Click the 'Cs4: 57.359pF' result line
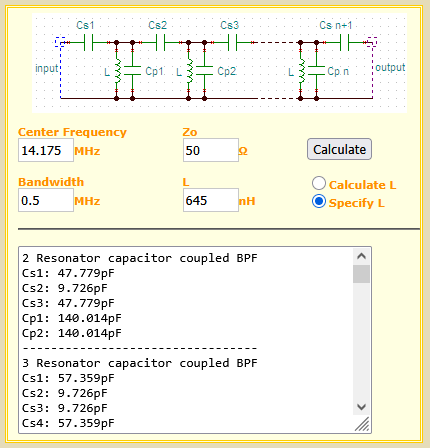430x448 pixels. point(68,423)
